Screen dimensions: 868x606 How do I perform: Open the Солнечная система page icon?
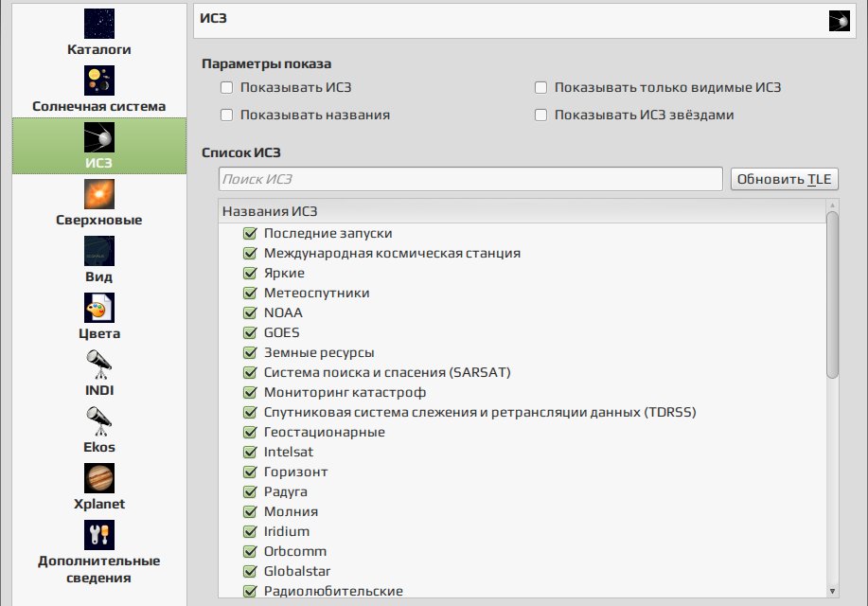coord(99,80)
